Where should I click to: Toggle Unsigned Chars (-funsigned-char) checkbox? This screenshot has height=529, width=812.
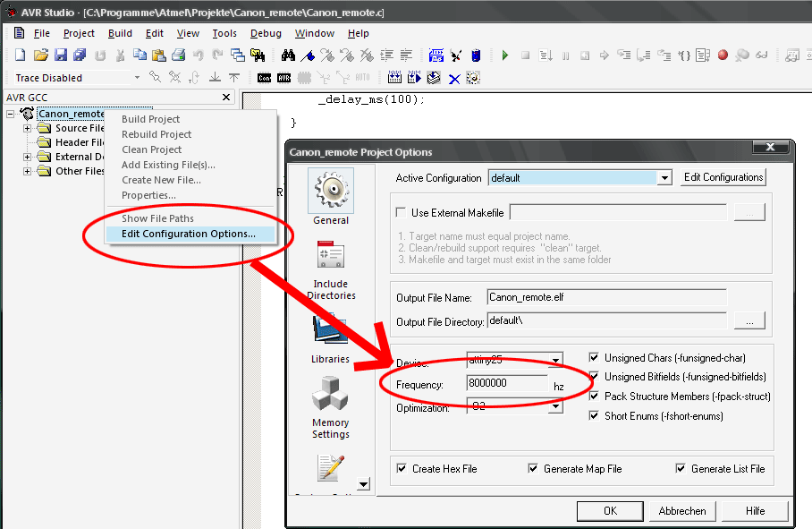coord(594,357)
